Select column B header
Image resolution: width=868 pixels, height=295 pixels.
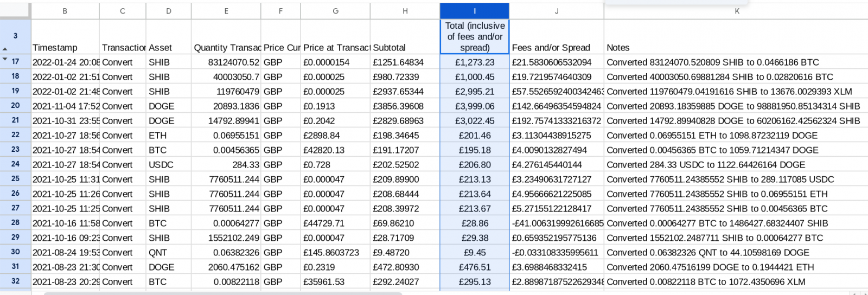coord(65,11)
